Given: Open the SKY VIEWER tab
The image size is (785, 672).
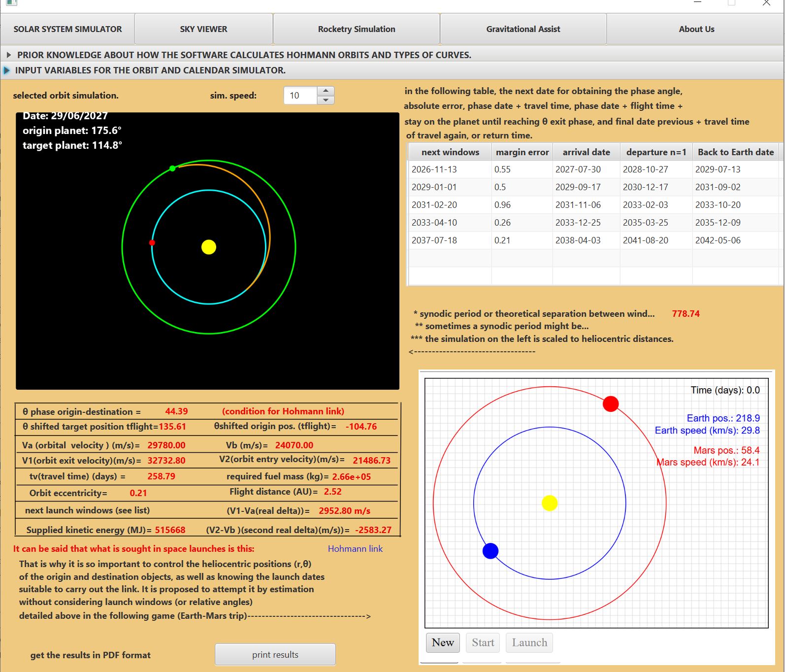Looking at the screenshot, I should [x=203, y=29].
